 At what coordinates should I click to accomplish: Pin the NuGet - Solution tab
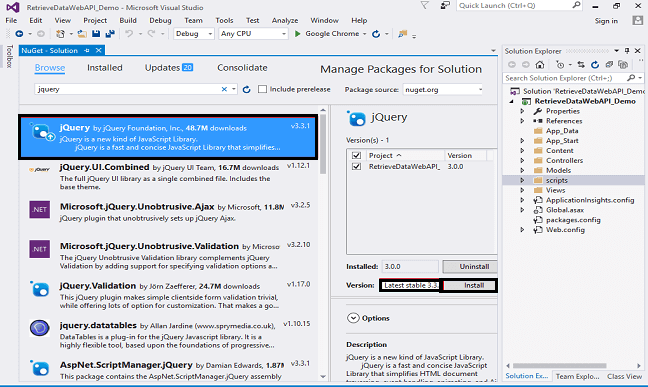87,50
